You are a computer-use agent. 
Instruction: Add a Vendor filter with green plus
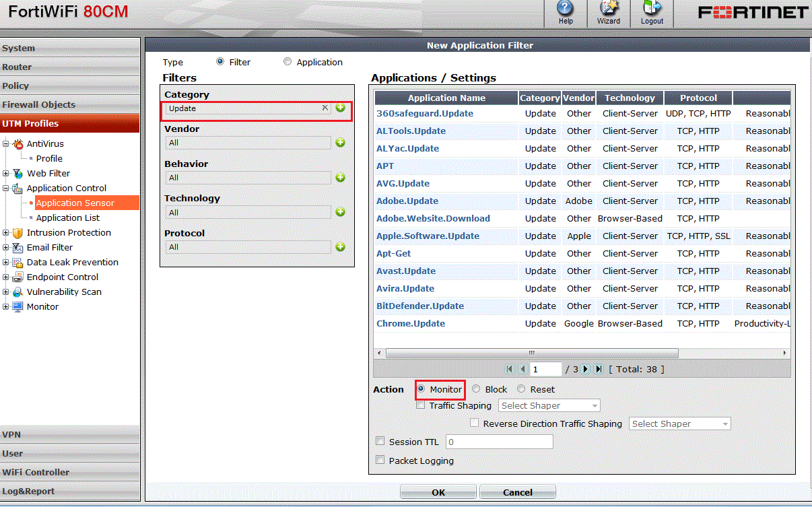pos(340,143)
